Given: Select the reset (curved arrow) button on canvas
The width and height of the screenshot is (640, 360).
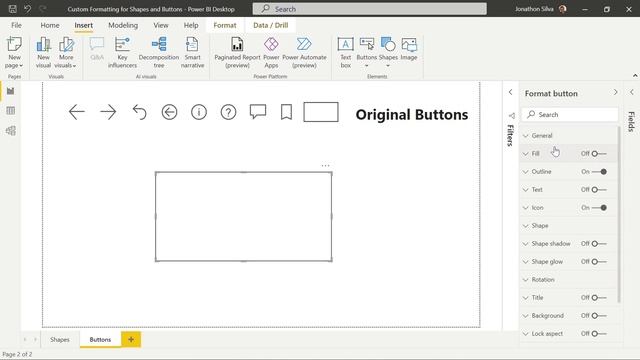Looking at the screenshot, I should pyautogui.click(x=140, y=112).
